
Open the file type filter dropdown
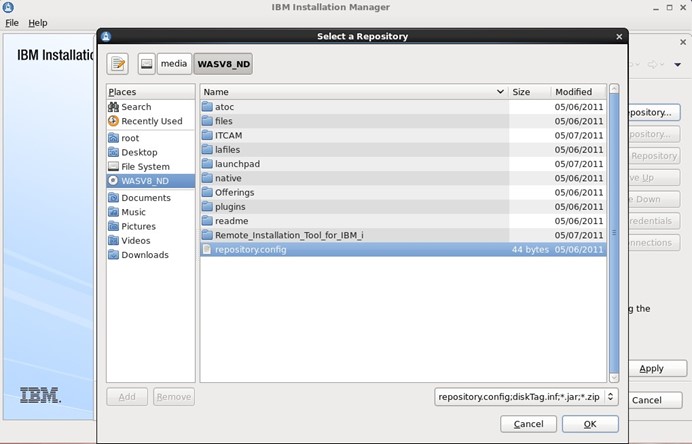point(526,397)
